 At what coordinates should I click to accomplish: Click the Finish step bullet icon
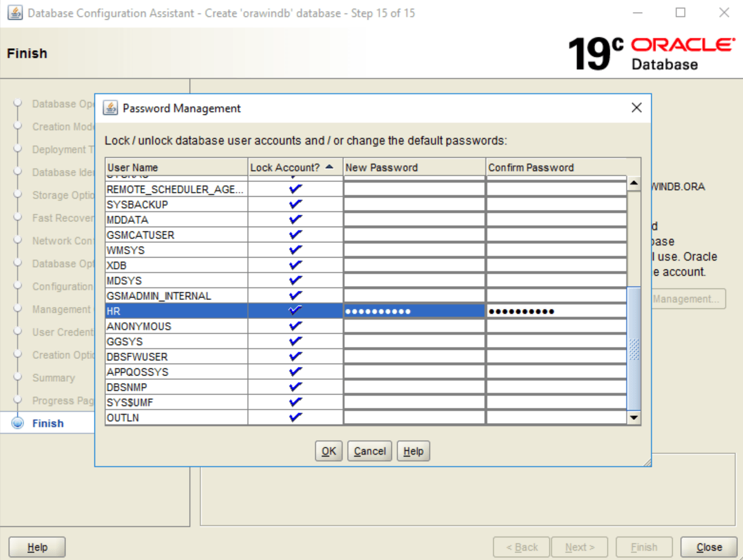point(18,423)
